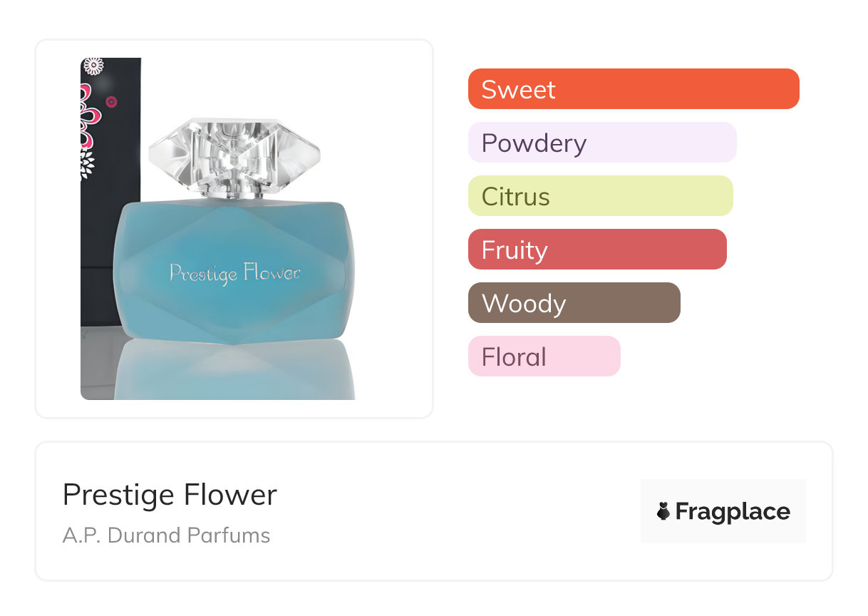Click the Fragplace bottle logo icon

coord(663,511)
